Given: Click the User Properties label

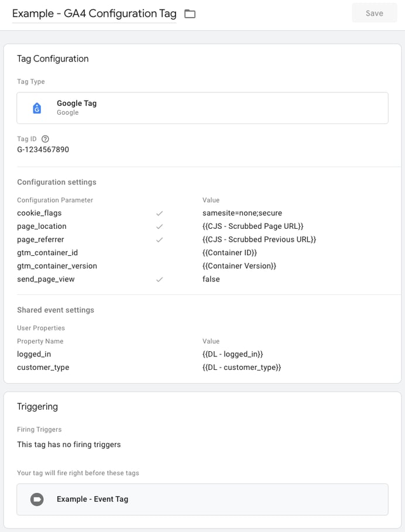Looking at the screenshot, I should click(x=41, y=328).
